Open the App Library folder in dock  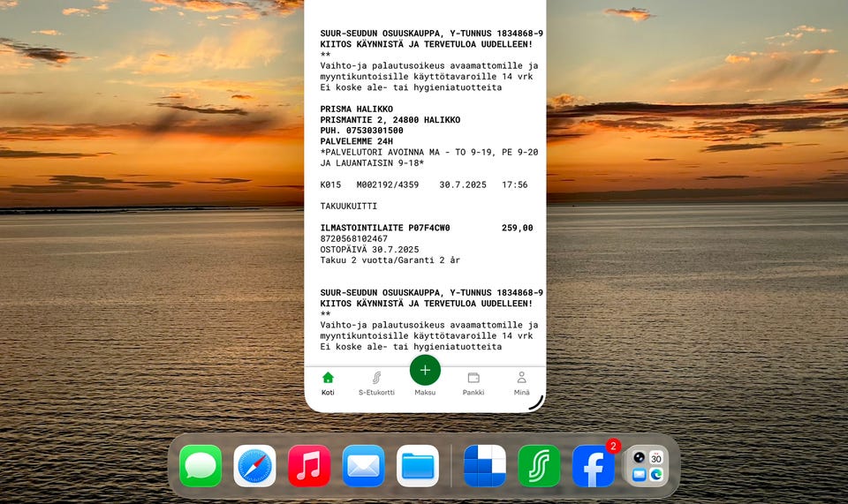pyautogui.click(x=647, y=465)
